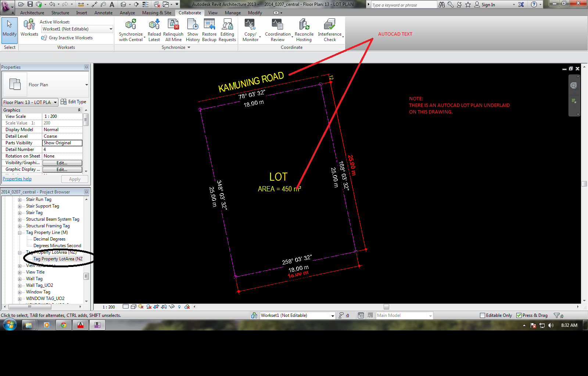Run the Interference Check tool
The image size is (588, 376).
pyautogui.click(x=330, y=25)
